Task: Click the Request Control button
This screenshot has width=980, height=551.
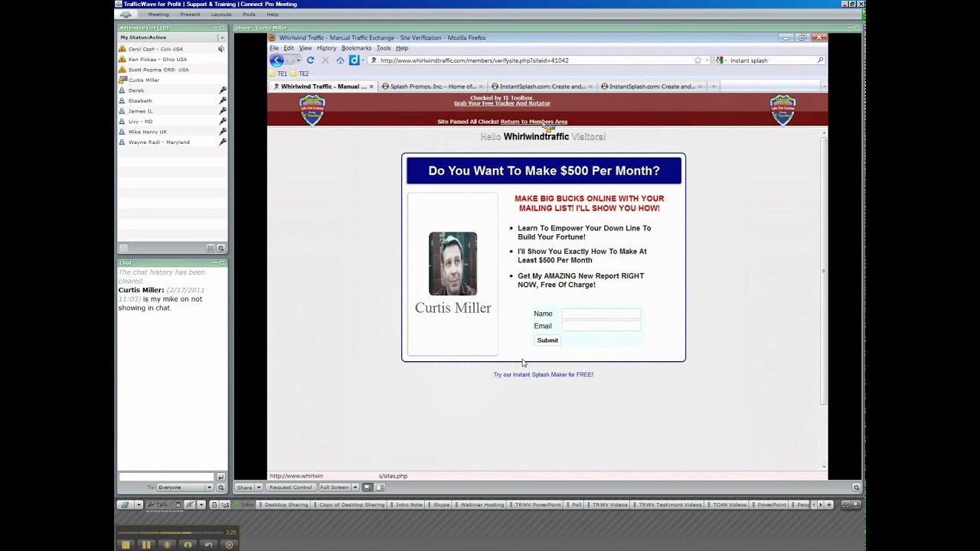Action: click(x=290, y=487)
